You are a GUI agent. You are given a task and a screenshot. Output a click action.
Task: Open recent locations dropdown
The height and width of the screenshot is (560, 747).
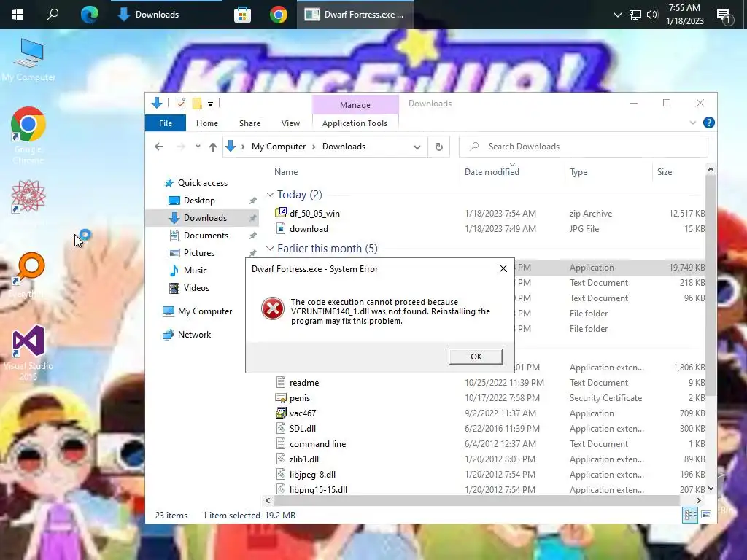point(198,147)
